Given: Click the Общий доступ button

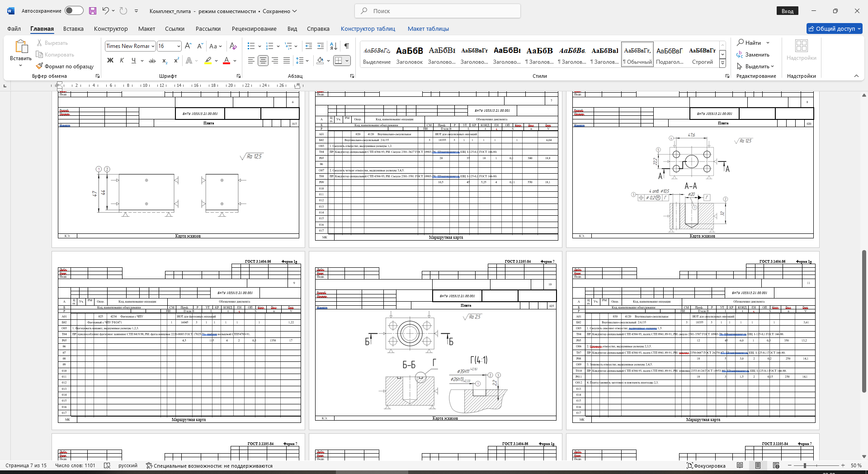Looking at the screenshot, I should pyautogui.click(x=835, y=28).
